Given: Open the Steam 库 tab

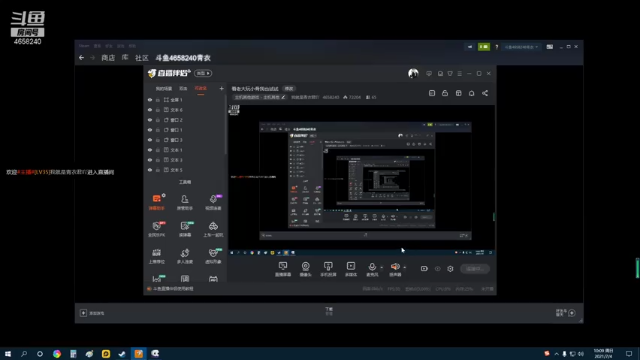Looking at the screenshot, I should [125, 58].
